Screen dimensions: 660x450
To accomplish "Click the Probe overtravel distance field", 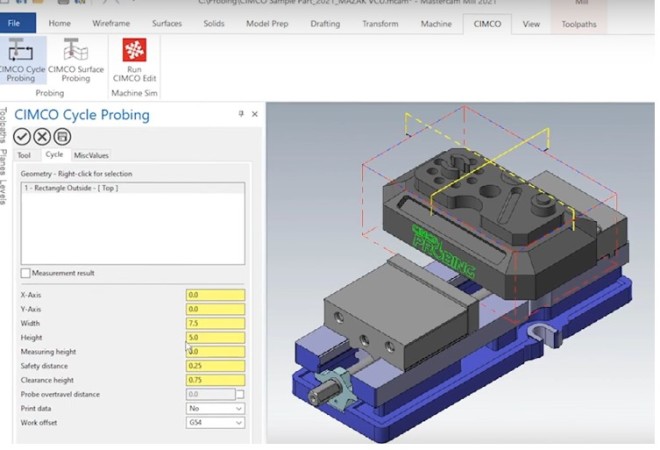I will click(210, 394).
